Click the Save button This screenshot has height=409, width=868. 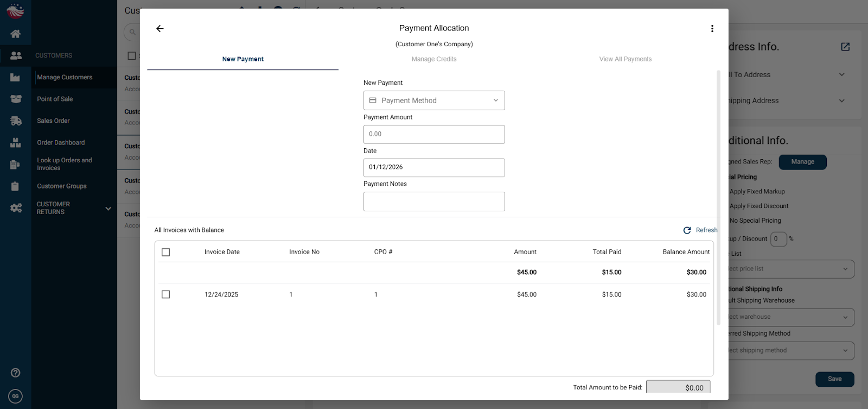[x=834, y=379]
